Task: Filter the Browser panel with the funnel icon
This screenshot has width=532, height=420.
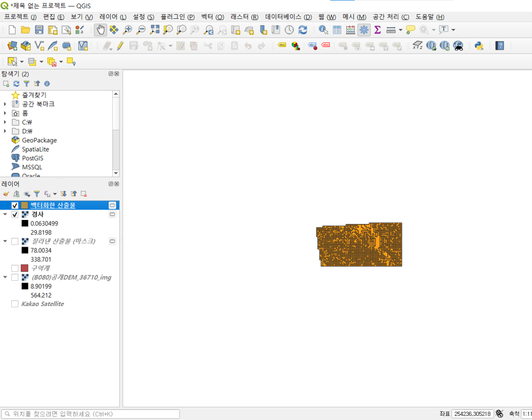Action: (x=27, y=84)
